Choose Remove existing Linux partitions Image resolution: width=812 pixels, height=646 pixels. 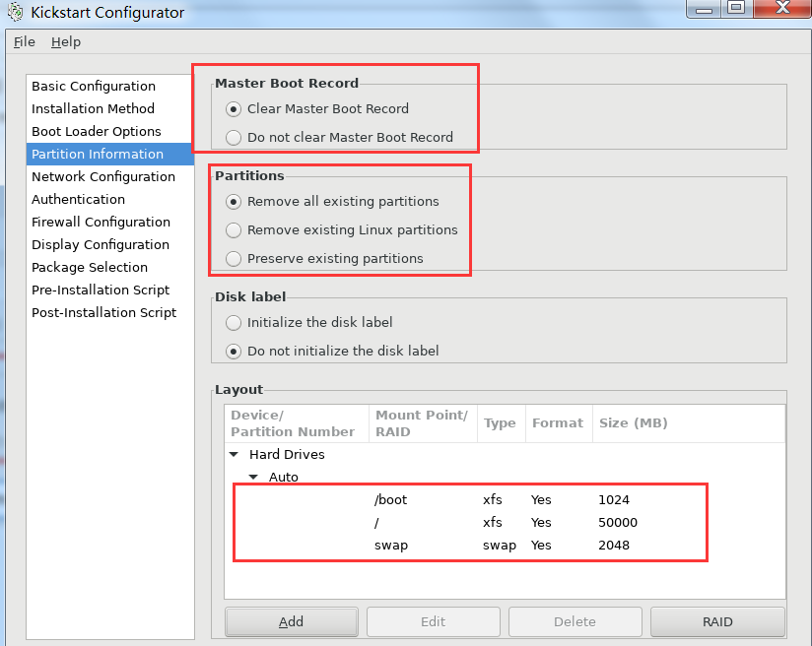click(234, 230)
